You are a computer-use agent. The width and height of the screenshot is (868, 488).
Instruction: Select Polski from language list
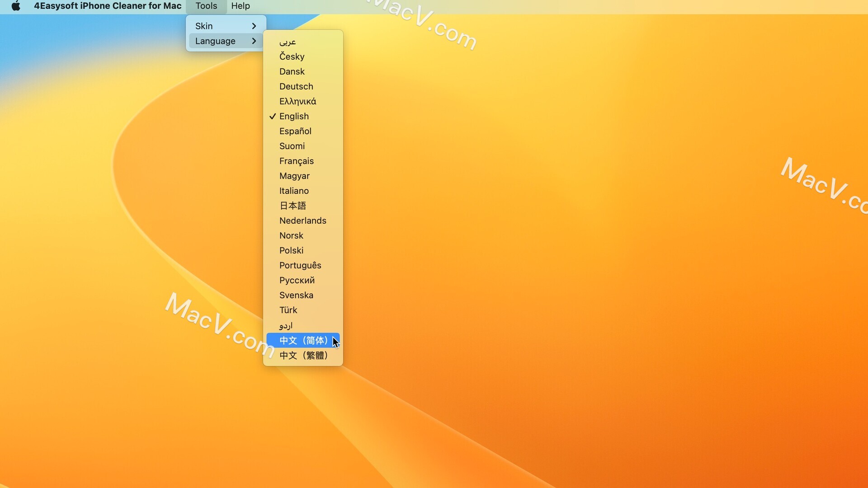292,250
